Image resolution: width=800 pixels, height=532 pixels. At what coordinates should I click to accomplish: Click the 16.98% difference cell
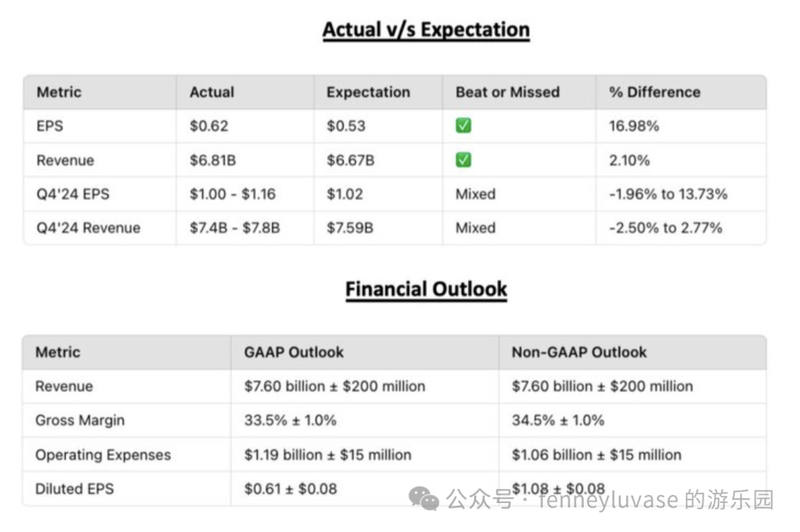coord(634,126)
